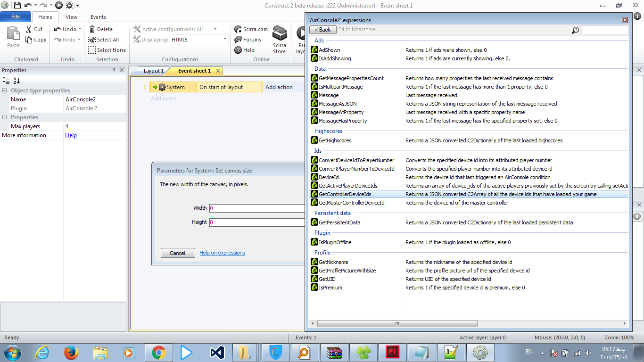
Task: Open the Displaying HTML5 dropdown
Action: click(x=224, y=40)
